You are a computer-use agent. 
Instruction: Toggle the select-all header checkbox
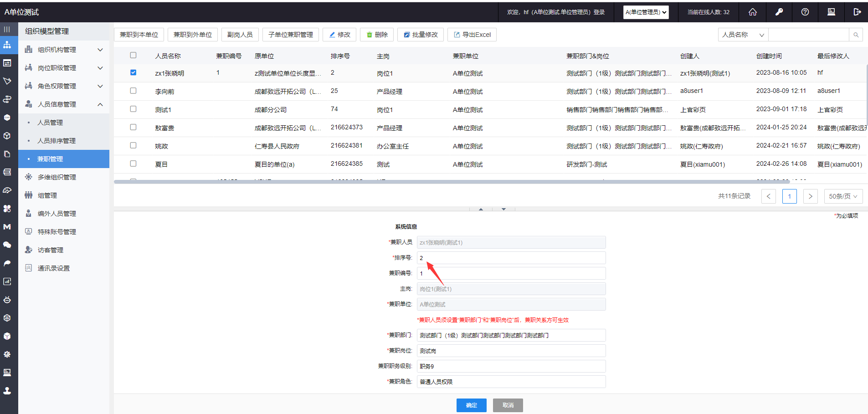pyautogui.click(x=133, y=55)
